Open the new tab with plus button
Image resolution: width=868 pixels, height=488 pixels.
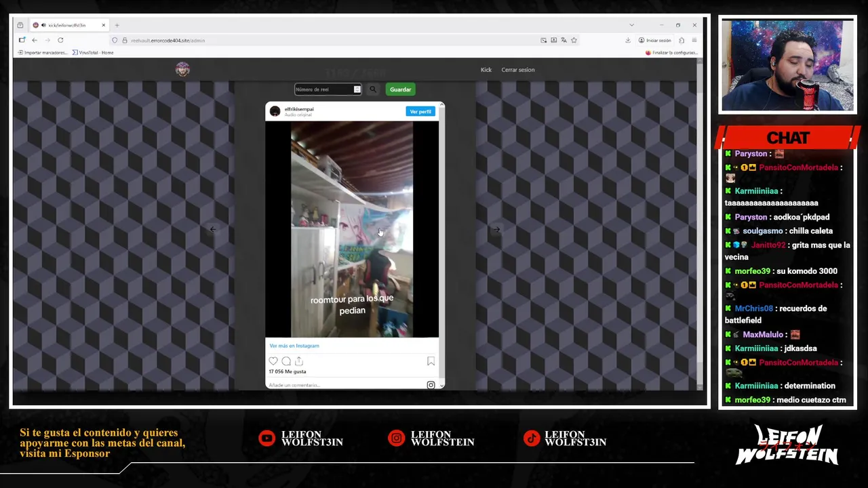[x=117, y=25]
